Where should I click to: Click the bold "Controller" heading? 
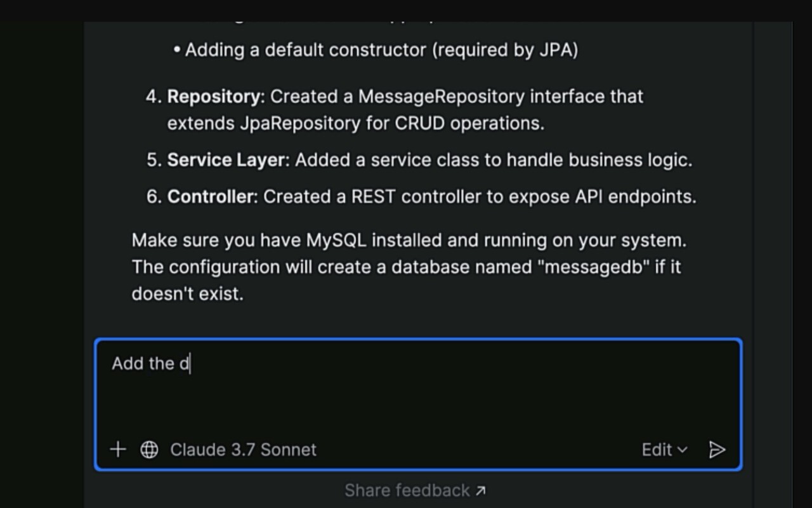210,197
